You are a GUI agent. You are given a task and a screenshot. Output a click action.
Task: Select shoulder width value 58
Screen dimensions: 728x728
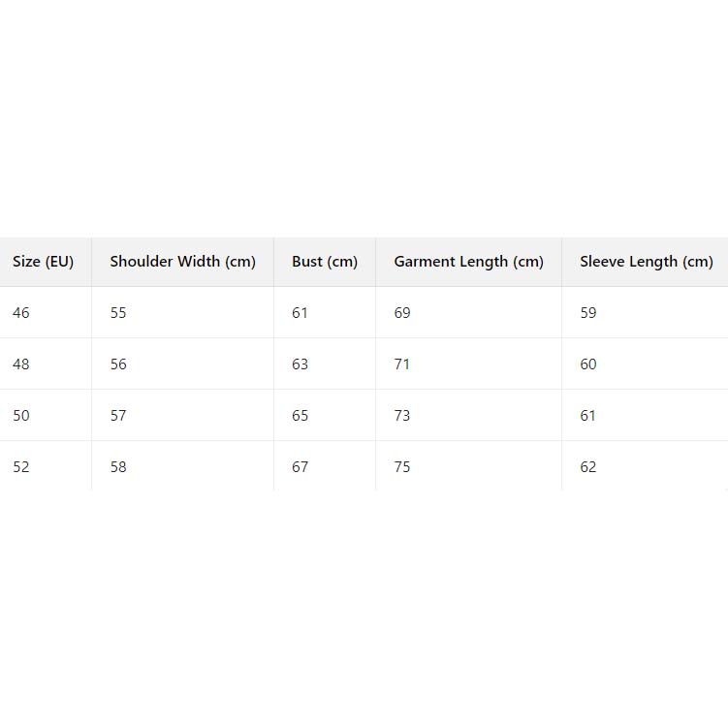(x=118, y=467)
